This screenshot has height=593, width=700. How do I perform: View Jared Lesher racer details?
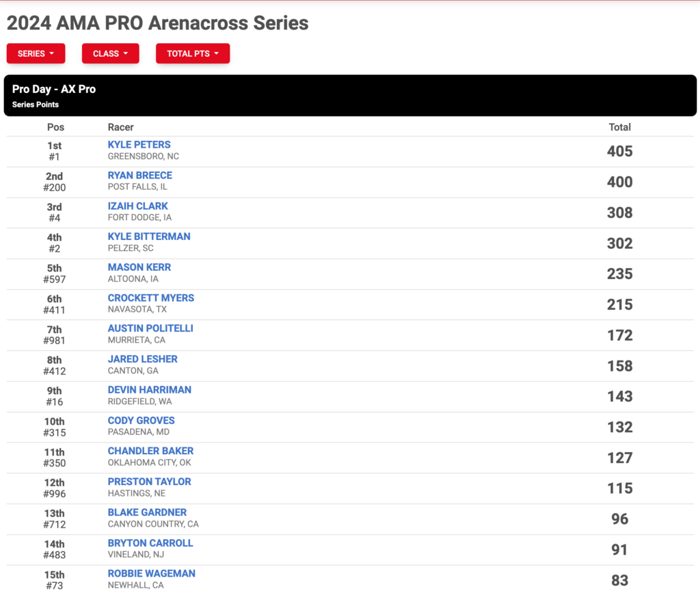[142, 359]
